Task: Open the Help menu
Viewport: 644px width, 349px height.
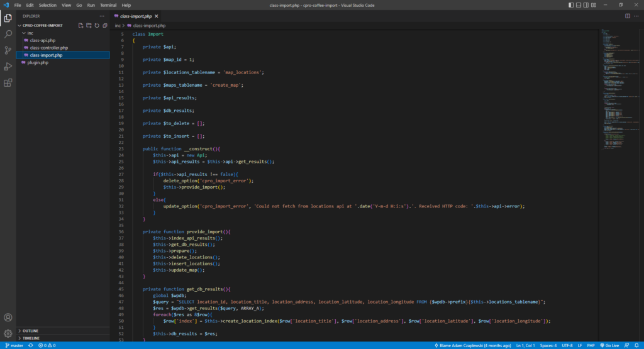Action: pos(126,5)
